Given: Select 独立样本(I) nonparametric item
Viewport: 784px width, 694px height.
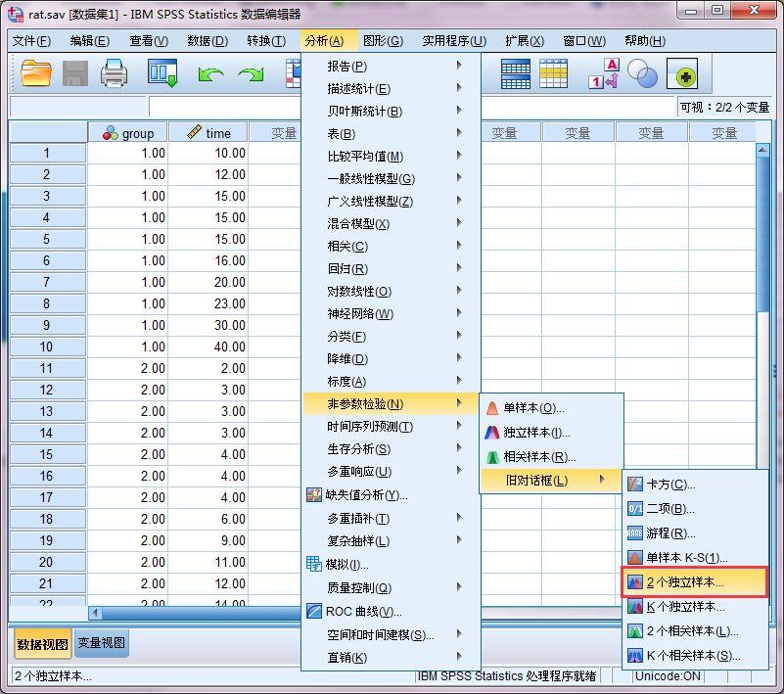Looking at the screenshot, I should coord(551,432).
